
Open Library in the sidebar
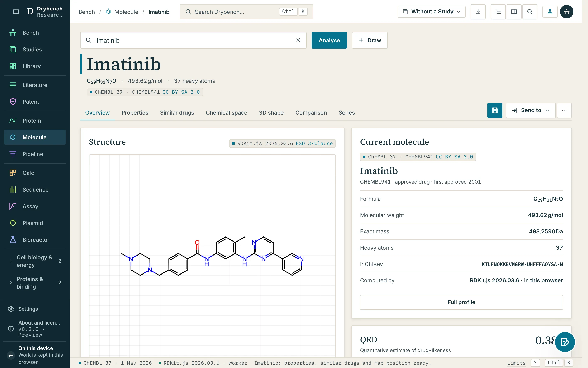tap(35, 66)
